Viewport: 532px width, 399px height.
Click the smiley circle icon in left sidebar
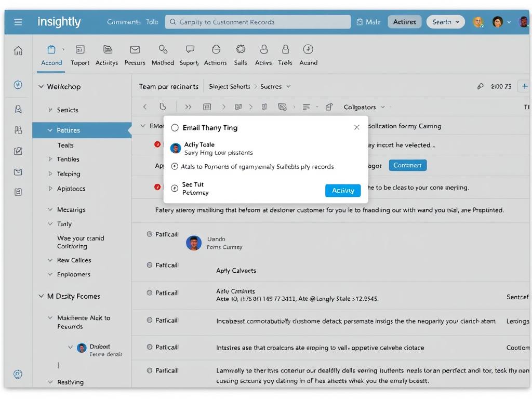pyautogui.click(x=18, y=85)
